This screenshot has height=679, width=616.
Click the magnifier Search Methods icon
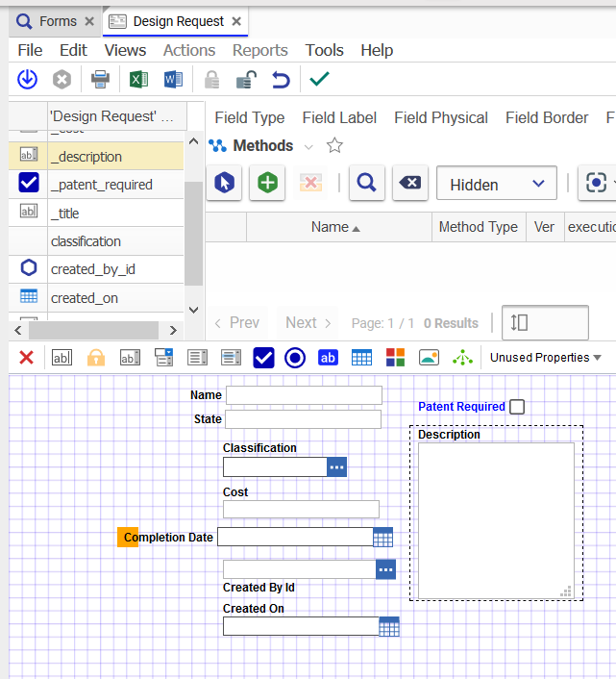[367, 184]
